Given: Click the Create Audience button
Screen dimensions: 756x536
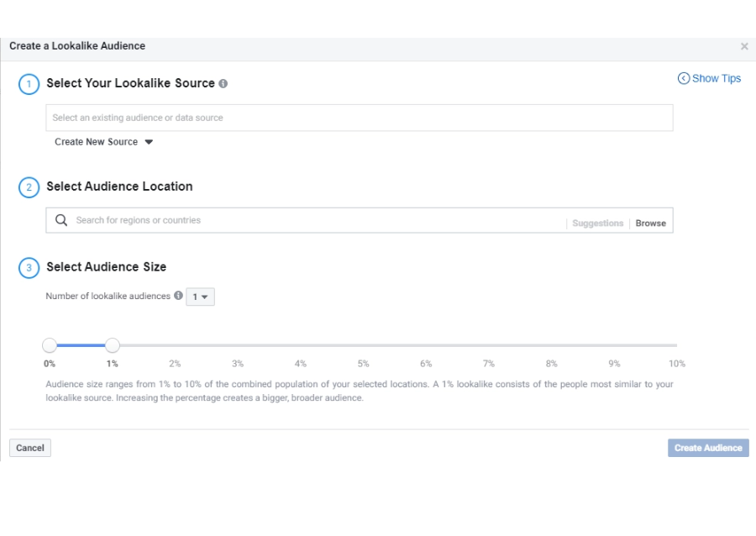Looking at the screenshot, I should click(x=708, y=448).
